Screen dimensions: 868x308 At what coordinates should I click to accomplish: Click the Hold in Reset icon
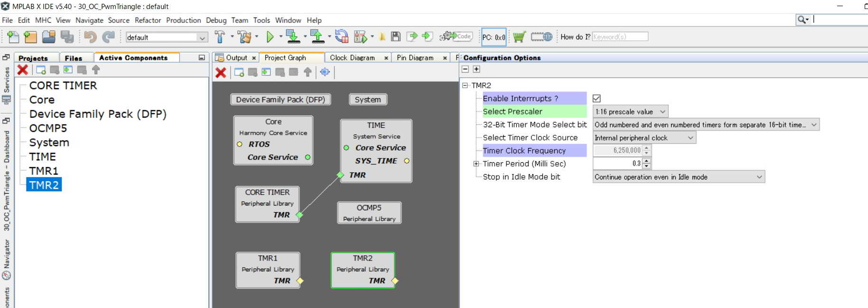pyautogui.click(x=341, y=37)
